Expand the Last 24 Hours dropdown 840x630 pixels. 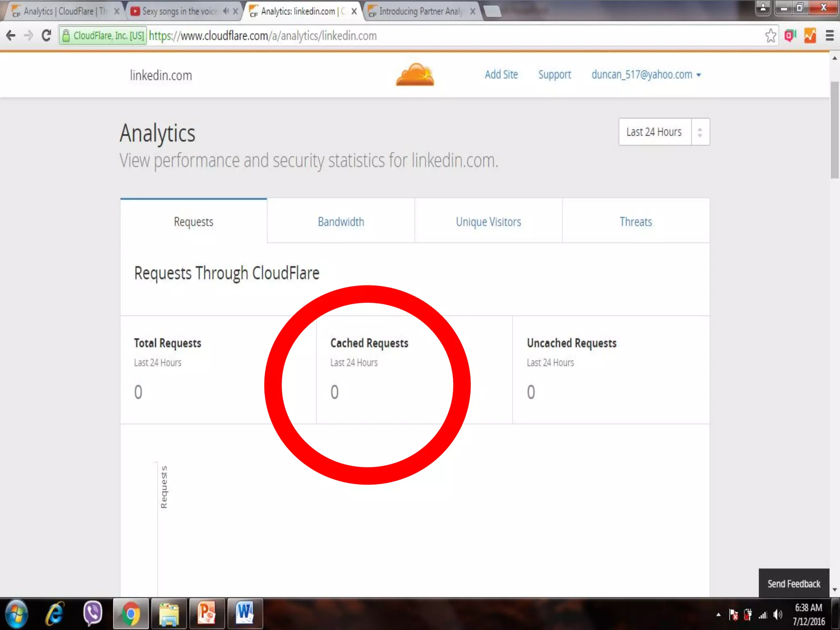(664, 132)
